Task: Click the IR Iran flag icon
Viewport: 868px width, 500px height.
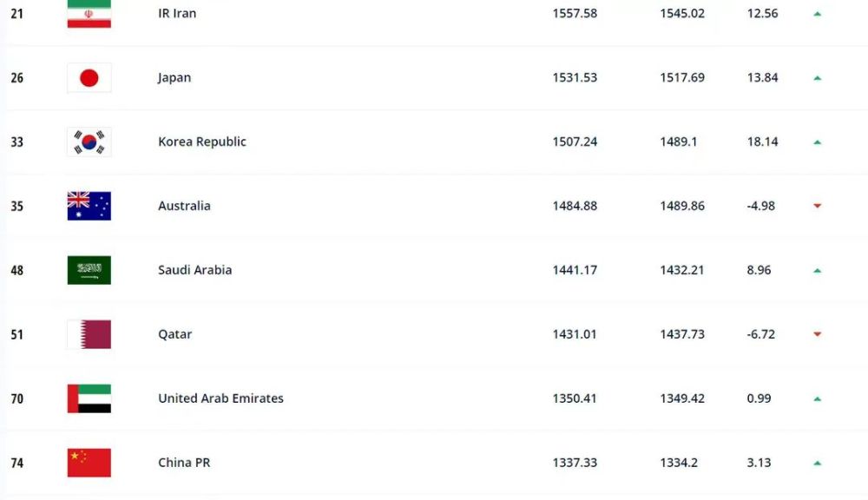Action: [89, 14]
